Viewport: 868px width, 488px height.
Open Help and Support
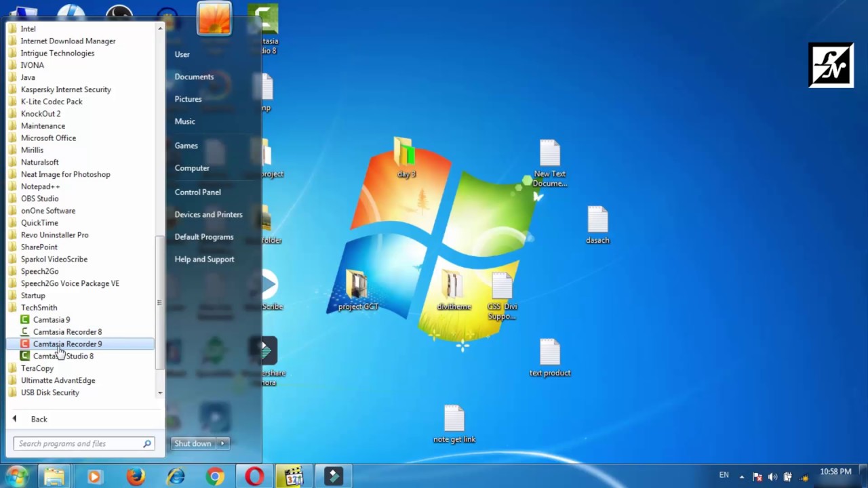[204, 260]
